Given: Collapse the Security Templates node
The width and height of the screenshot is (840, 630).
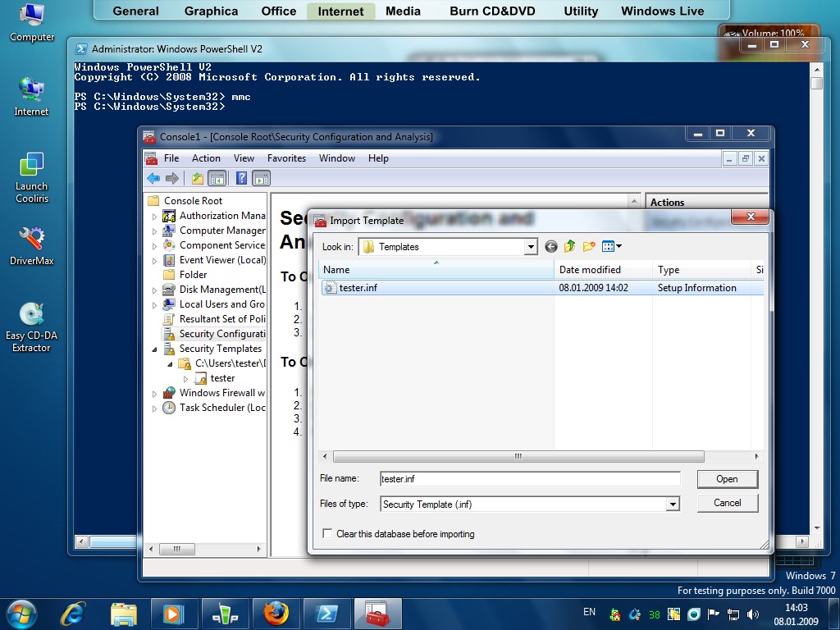Looking at the screenshot, I should (x=154, y=349).
